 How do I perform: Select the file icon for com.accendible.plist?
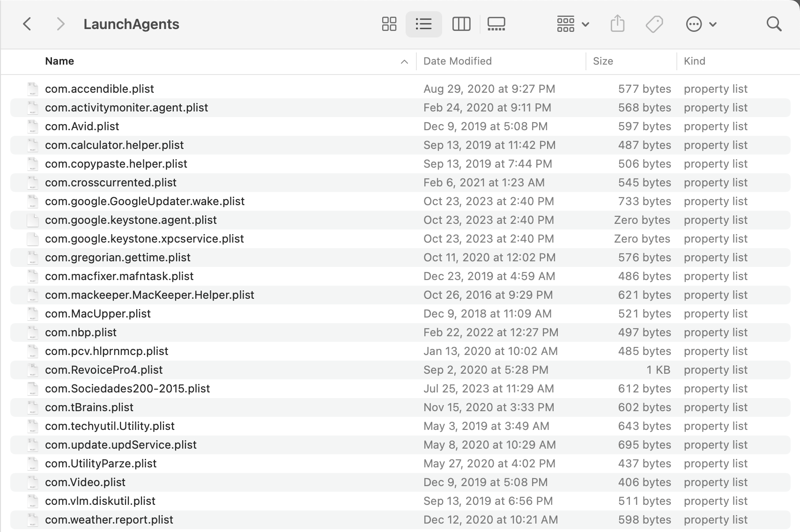point(33,89)
